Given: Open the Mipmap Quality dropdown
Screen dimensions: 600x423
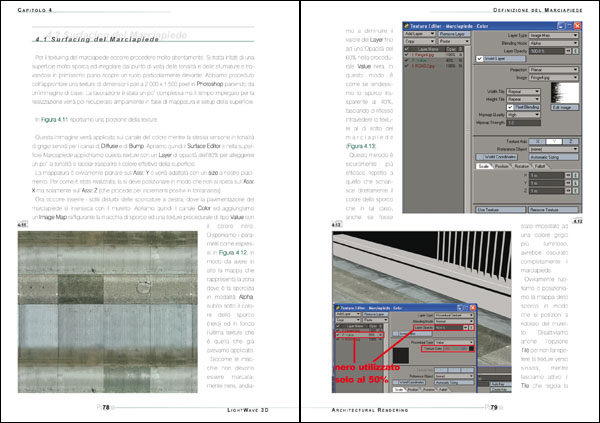Looking at the screenshot, I should point(523,115).
